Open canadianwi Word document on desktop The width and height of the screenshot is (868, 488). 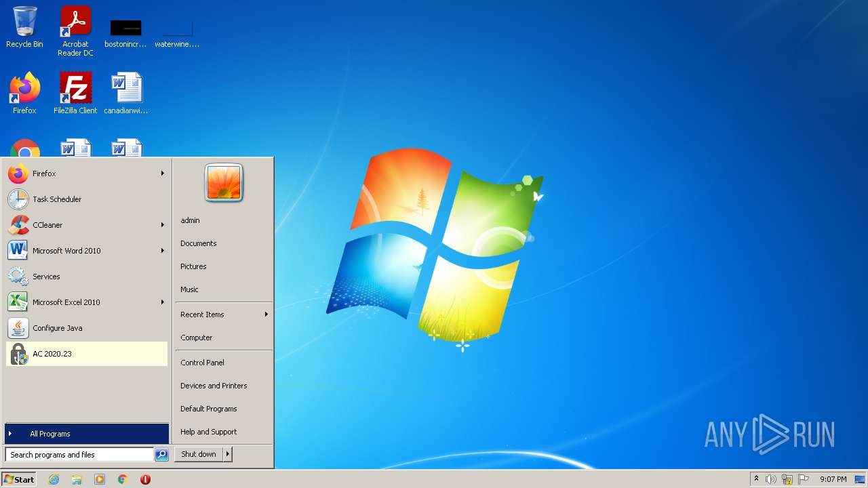[125, 93]
